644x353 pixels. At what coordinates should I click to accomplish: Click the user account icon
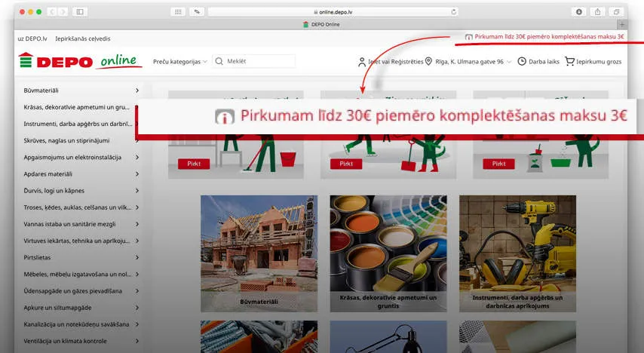361,62
